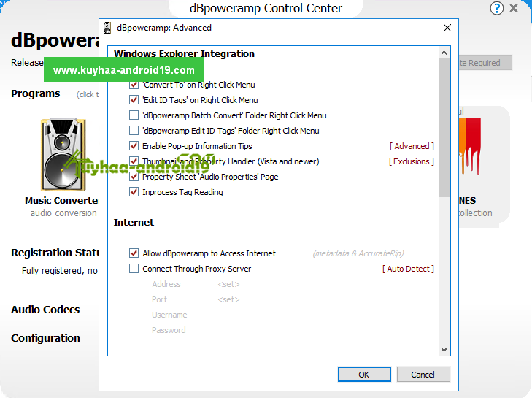Open the [ Exclusions ] link
The width and height of the screenshot is (532, 398).
click(411, 161)
